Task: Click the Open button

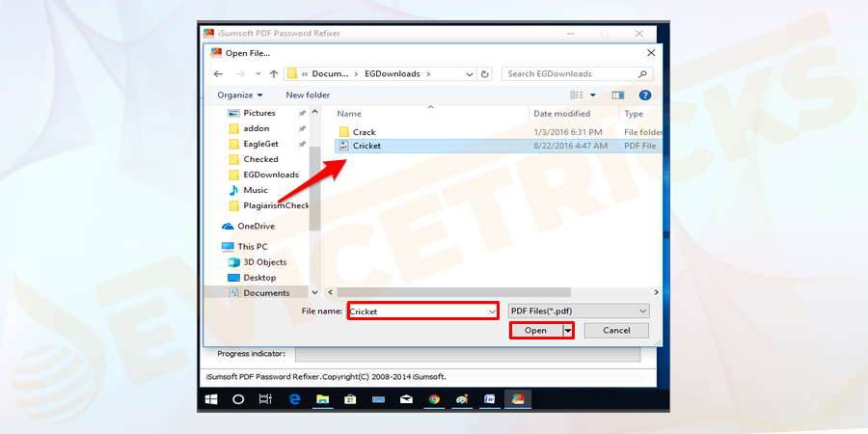Action: (535, 331)
